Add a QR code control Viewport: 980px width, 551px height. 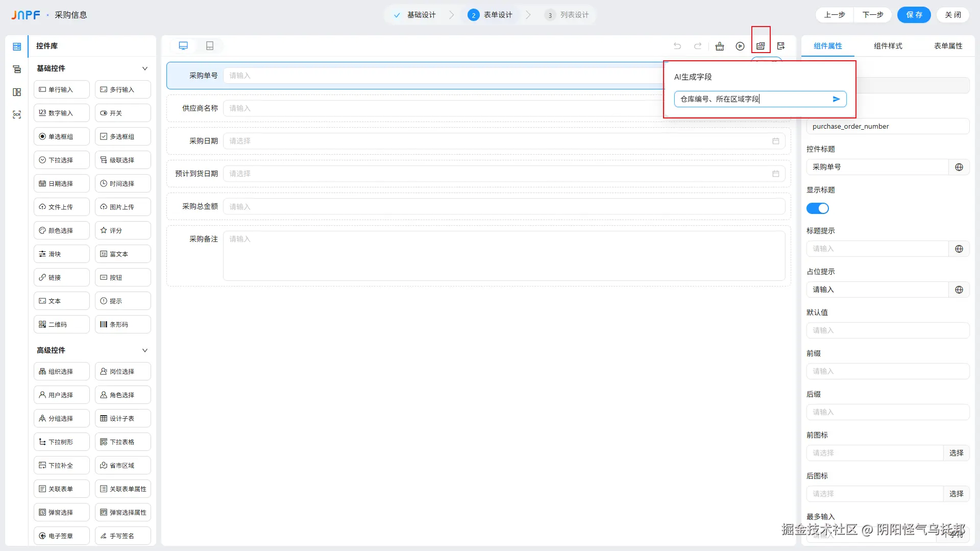point(62,324)
